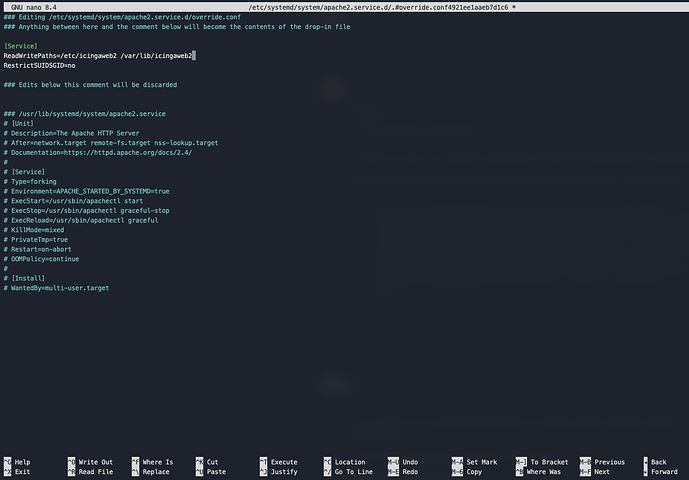Click the Location shortcut label
The image size is (689, 480).
pyautogui.click(x=350, y=462)
